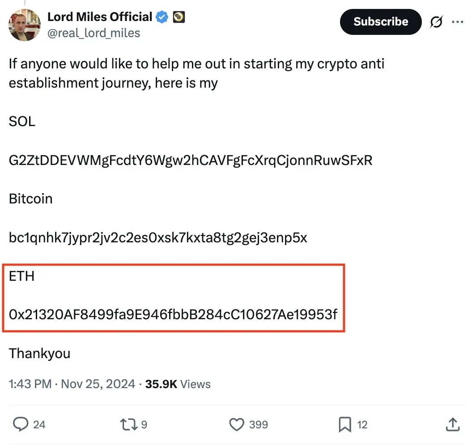The image size is (476, 448).
Task: Click the 1:43 PM Nov 25, 2024 timestamp
Action: 72,384
